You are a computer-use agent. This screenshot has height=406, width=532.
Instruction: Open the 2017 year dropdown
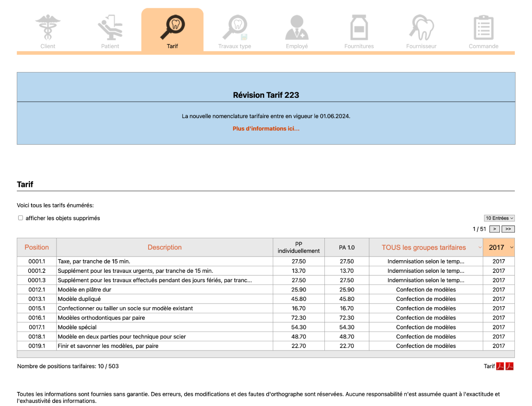(499, 247)
